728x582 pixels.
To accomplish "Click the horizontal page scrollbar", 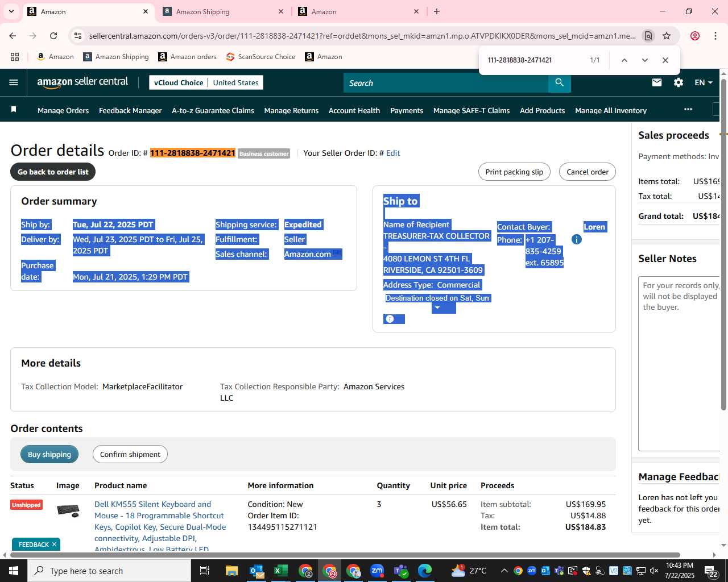I will point(345,555).
